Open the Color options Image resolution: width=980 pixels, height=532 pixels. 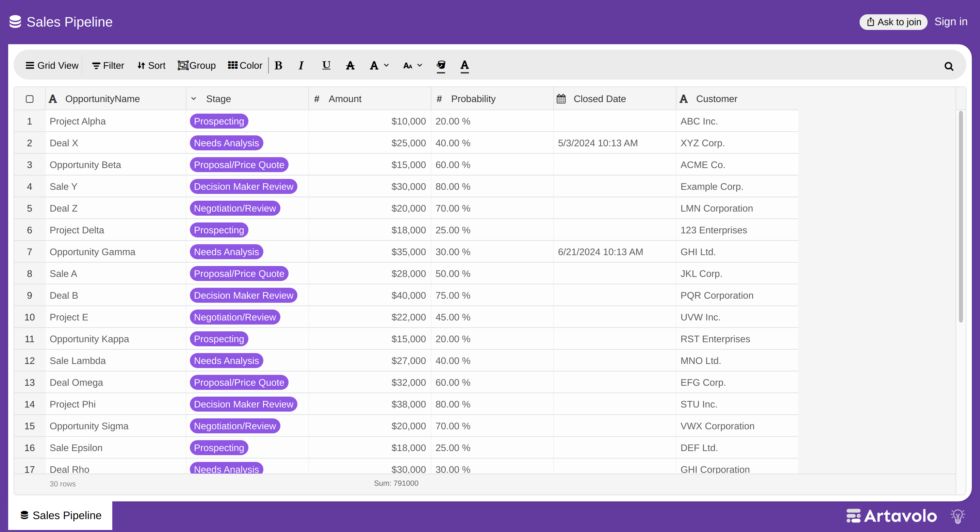point(245,65)
